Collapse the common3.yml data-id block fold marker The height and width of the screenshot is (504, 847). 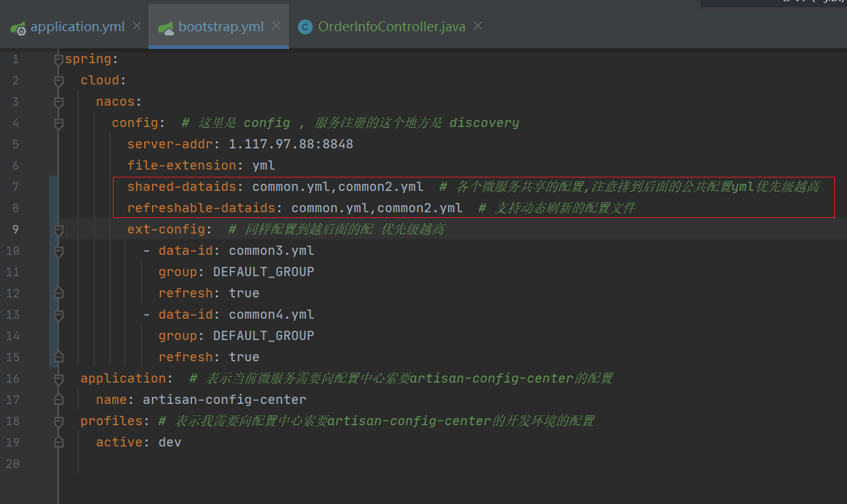pos(59,251)
